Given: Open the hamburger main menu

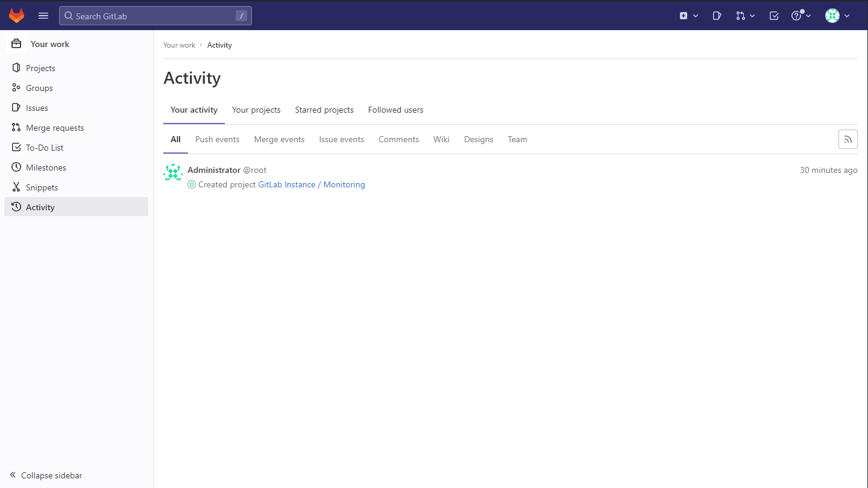Looking at the screenshot, I should coord(43,16).
